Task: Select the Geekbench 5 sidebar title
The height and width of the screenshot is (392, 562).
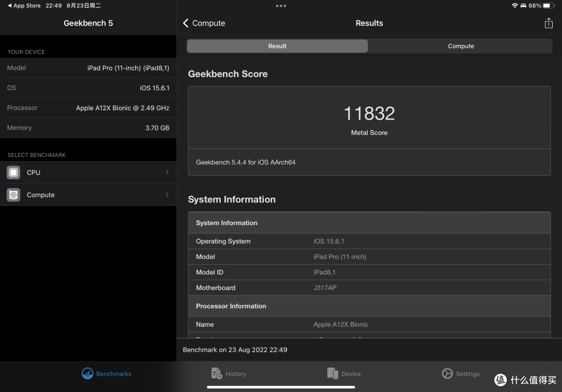Action: point(88,23)
